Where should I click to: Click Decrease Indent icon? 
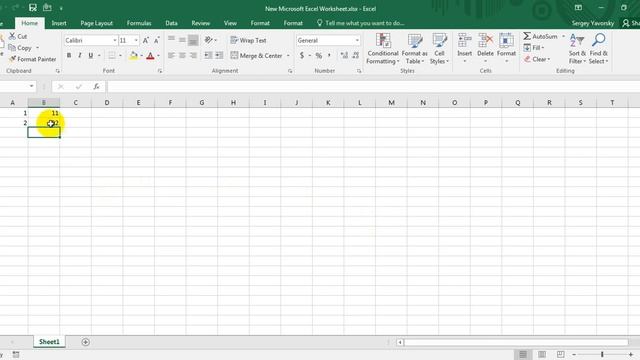(208, 56)
